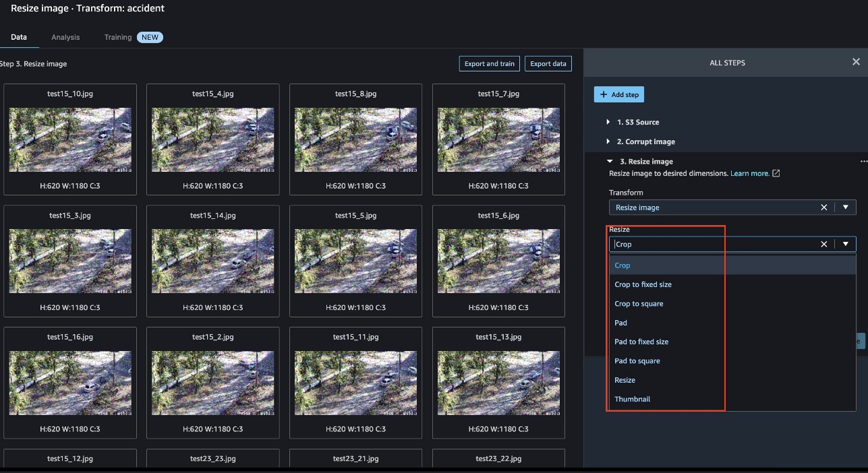Click the test23_23.jpg file name
Image resolution: width=868 pixels, height=473 pixels.
pos(213,458)
